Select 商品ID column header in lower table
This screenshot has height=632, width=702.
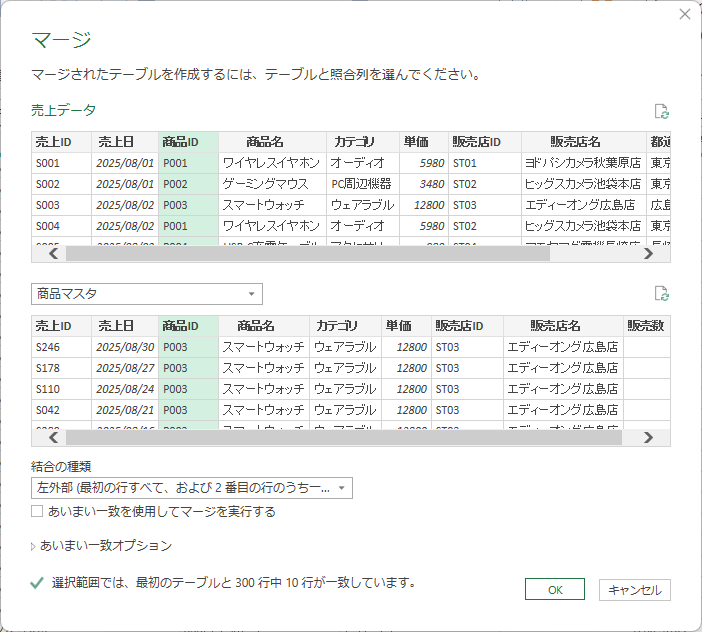(x=187, y=325)
